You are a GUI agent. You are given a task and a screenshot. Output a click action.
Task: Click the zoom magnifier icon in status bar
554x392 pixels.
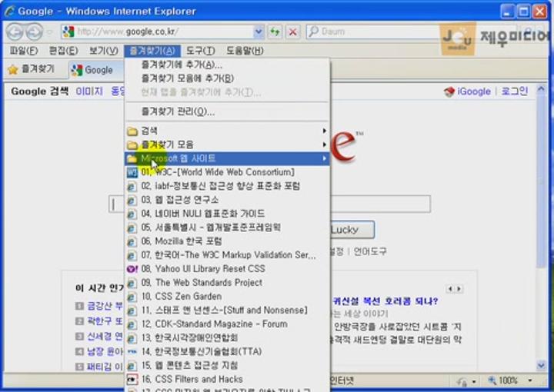492,380
